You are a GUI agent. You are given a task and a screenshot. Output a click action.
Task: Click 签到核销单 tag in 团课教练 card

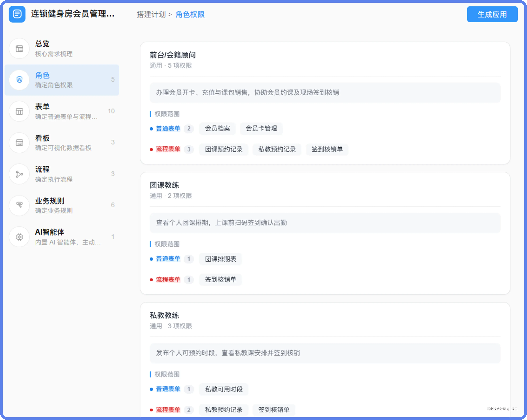point(221,280)
